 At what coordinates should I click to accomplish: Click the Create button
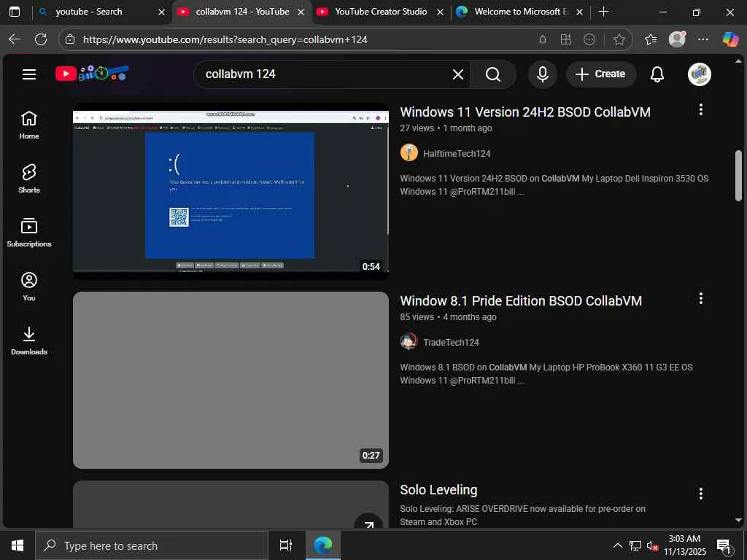[x=601, y=74]
